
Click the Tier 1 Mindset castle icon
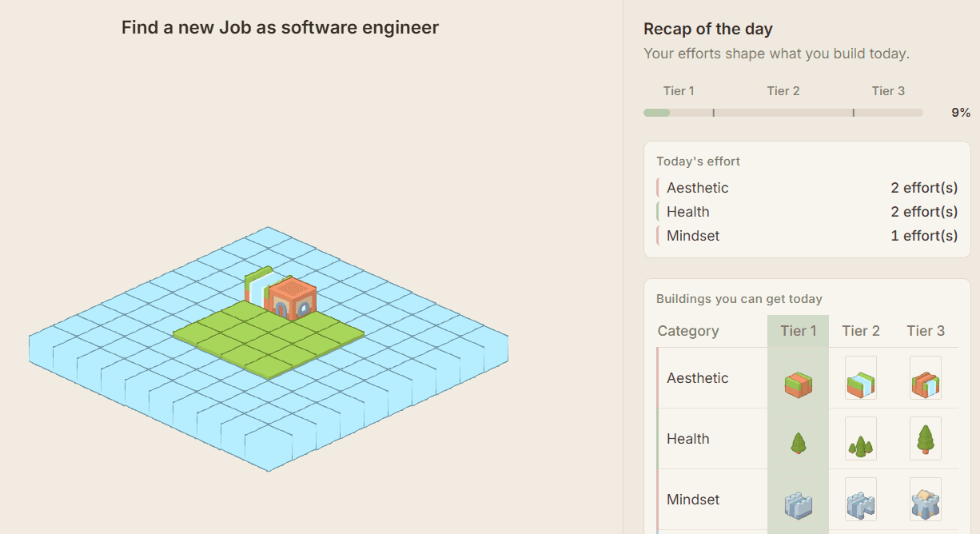point(798,505)
